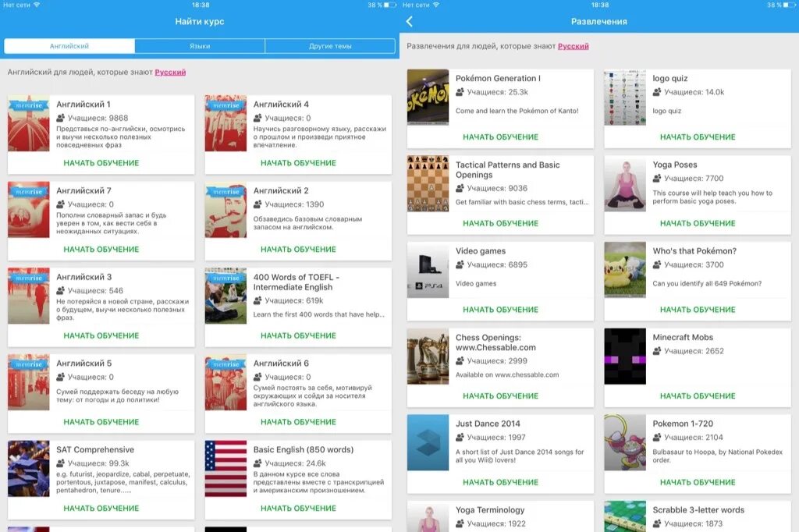This screenshot has width=799, height=532.
Task: Start learning Английский 2
Action: [298, 249]
